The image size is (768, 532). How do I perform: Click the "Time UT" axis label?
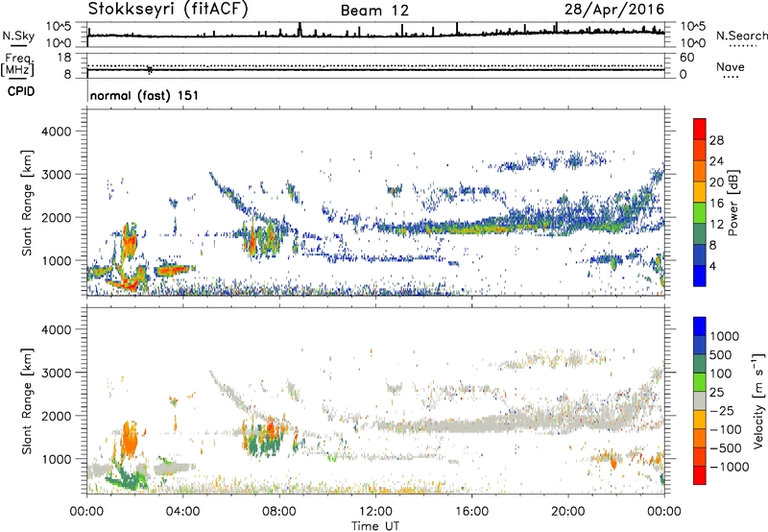point(375,526)
